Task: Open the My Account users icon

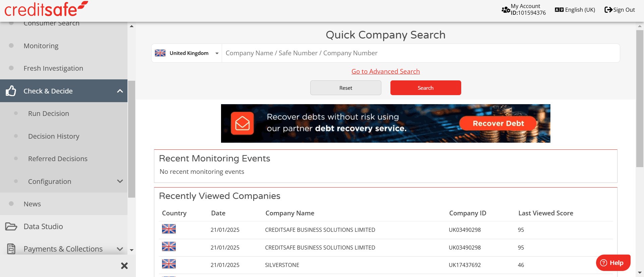Action: pyautogui.click(x=506, y=10)
